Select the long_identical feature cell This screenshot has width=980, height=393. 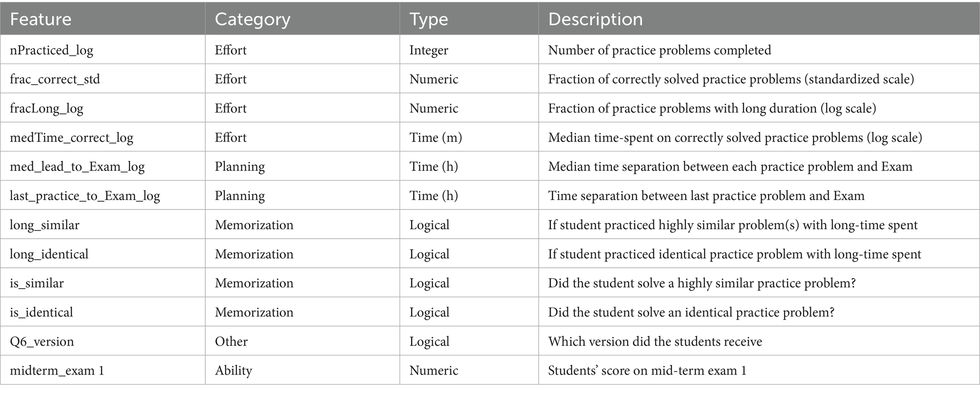[x=49, y=254]
